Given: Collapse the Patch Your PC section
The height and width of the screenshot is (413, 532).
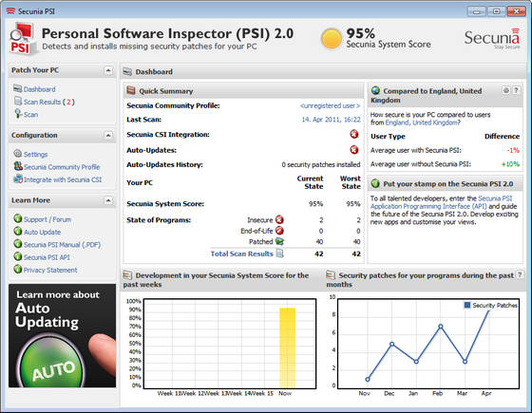Looking at the screenshot, I should [108, 70].
